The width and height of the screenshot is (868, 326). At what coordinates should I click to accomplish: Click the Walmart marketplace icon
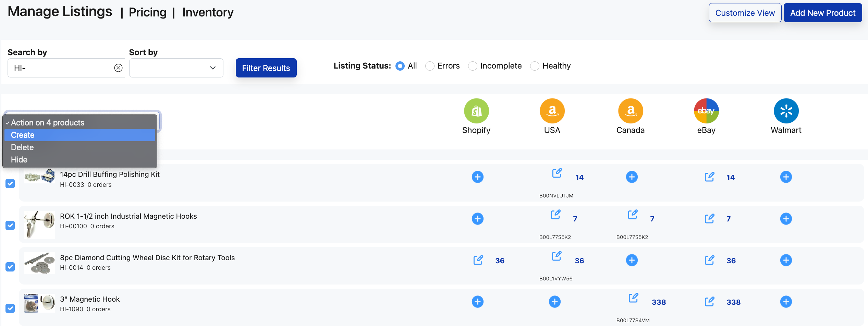pyautogui.click(x=786, y=111)
